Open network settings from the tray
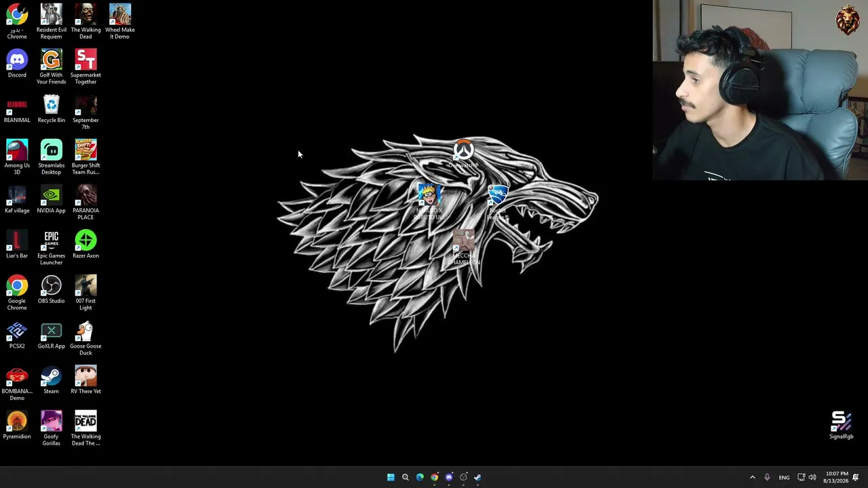The width and height of the screenshot is (868, 488). click(x=801, y=477)
